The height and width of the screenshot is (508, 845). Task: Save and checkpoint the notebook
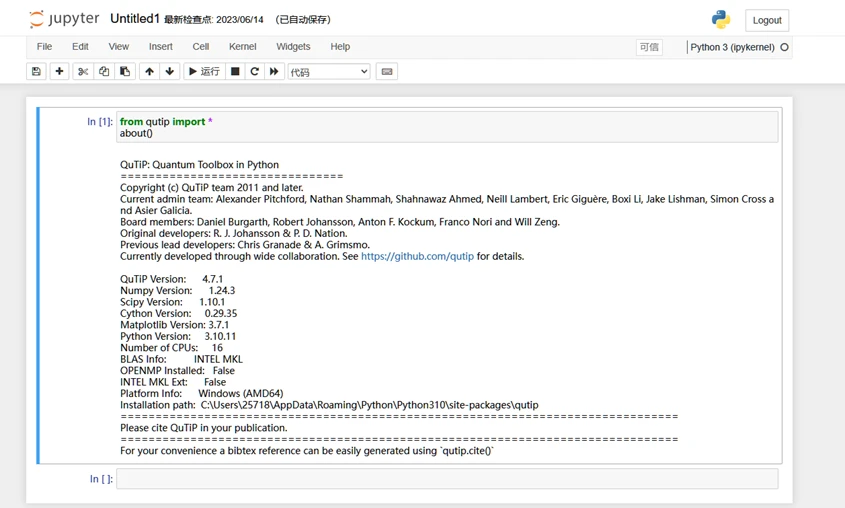click(36, 71)
